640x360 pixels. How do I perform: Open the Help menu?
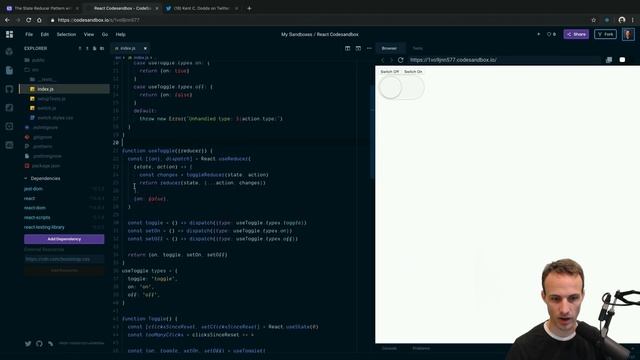pos(120,34)
